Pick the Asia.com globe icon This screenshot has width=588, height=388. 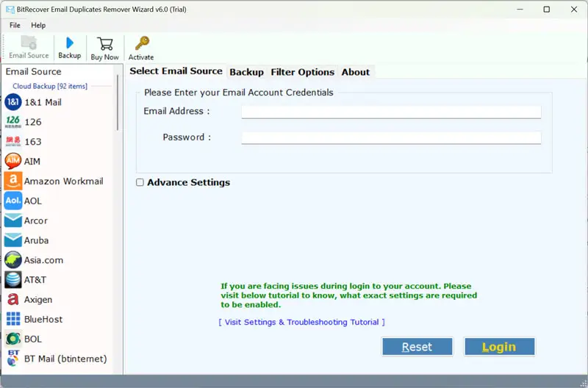coord(13,260)
